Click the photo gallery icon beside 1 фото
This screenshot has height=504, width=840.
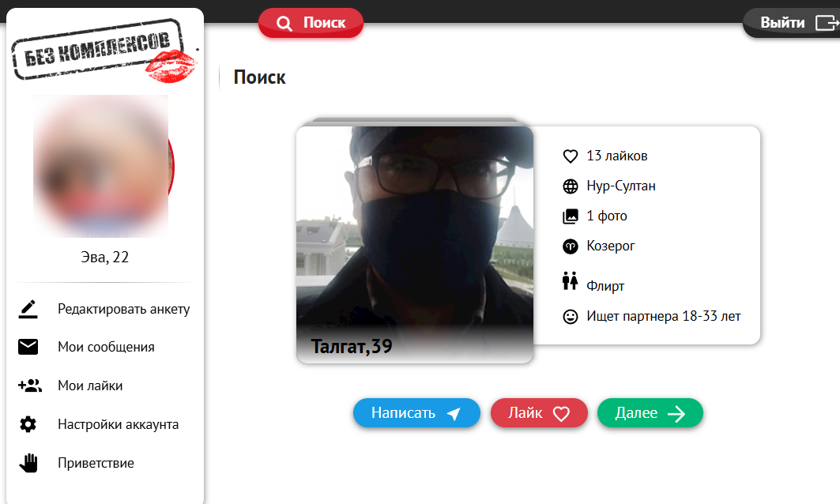click(570, 216)
